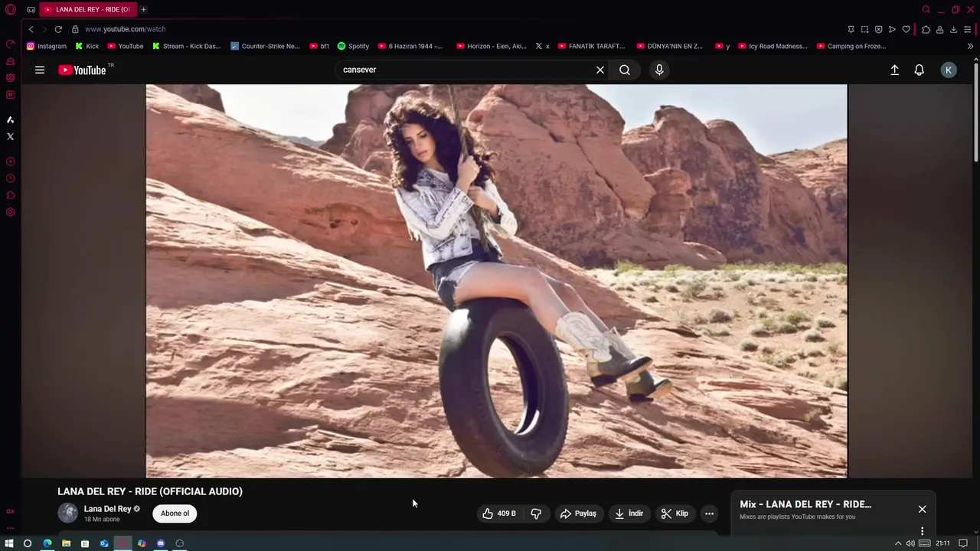Open History clock icon in the sidebar
Image resolution: width=980 pixels, height=551 pixels.
point(11,178)
